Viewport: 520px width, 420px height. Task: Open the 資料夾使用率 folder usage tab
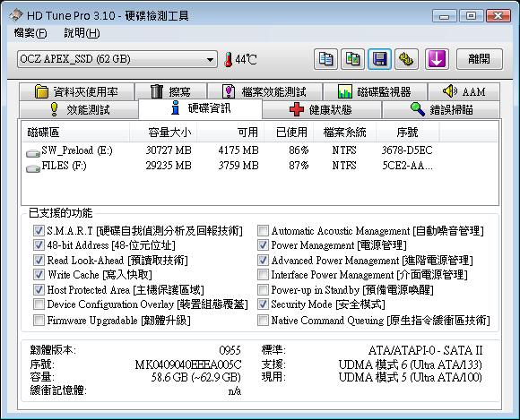point(76,91)
